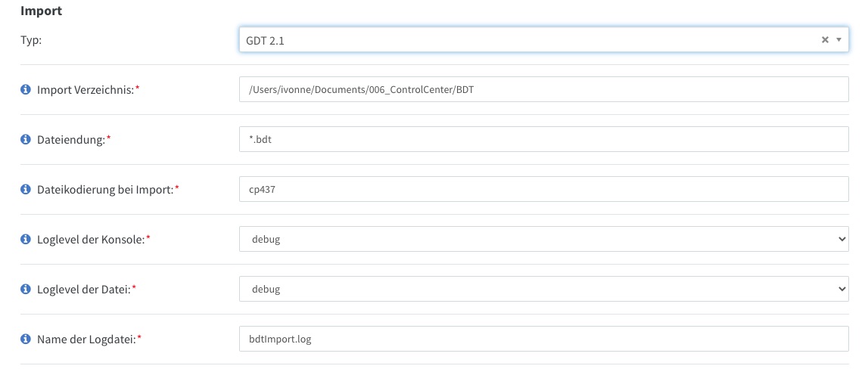Screen dimensions: 868x372
Task: Click the cp437 encoding field
Action: click(543, 189)
